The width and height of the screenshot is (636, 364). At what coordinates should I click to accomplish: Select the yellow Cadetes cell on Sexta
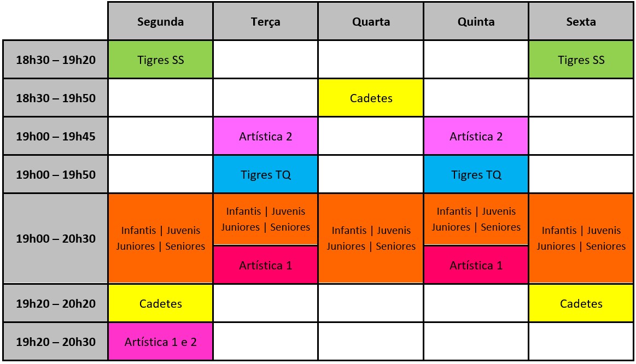581,303
